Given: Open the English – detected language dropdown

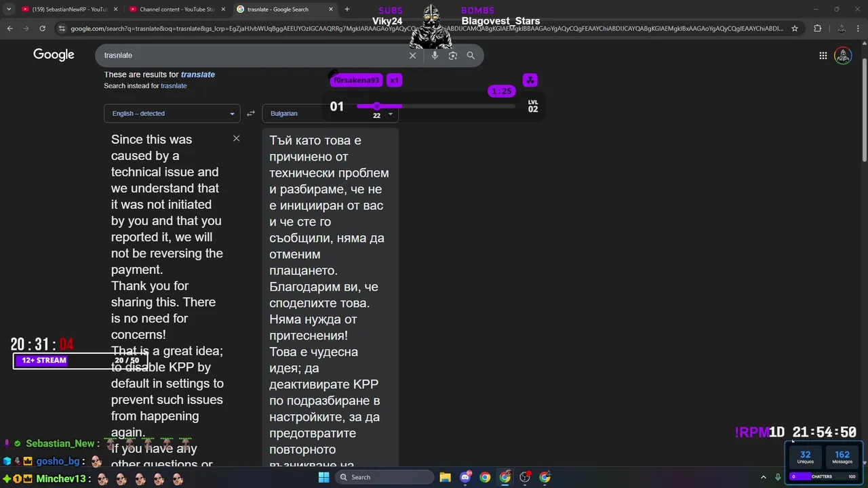Looking at the screenshot, I should tap(172, 113).
